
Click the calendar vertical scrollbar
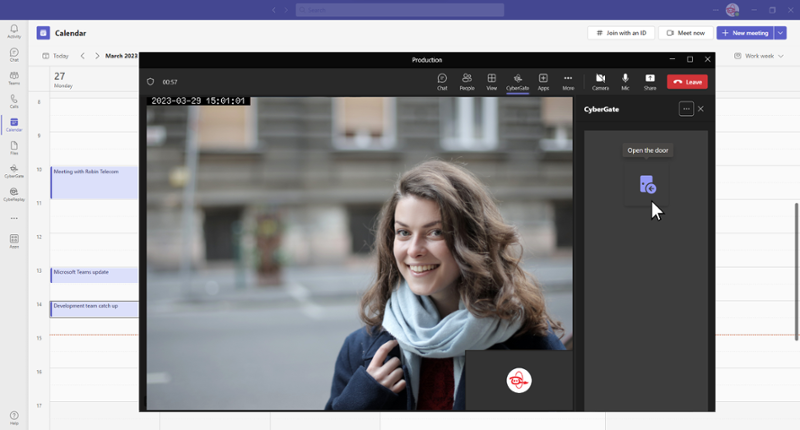coord(796,271)
